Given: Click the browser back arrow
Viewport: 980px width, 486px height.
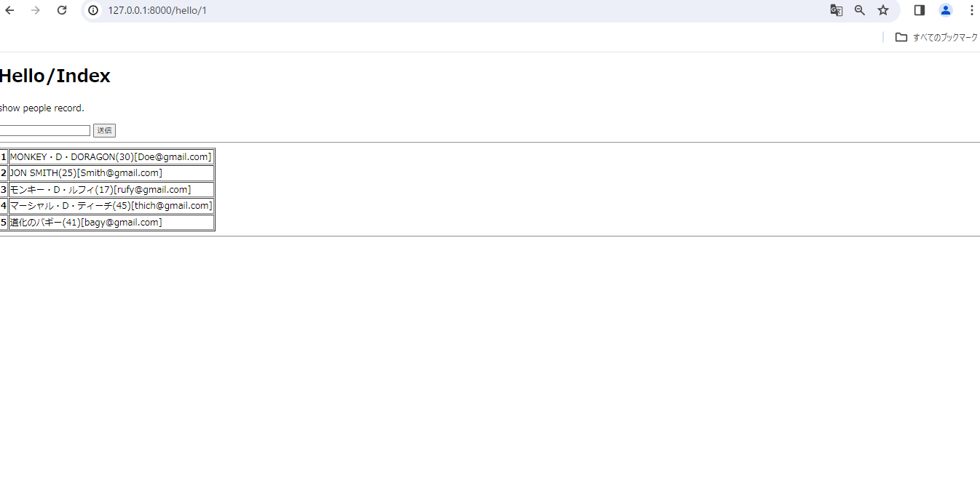Looking at the screenshot, I should [x=10, y=10].
